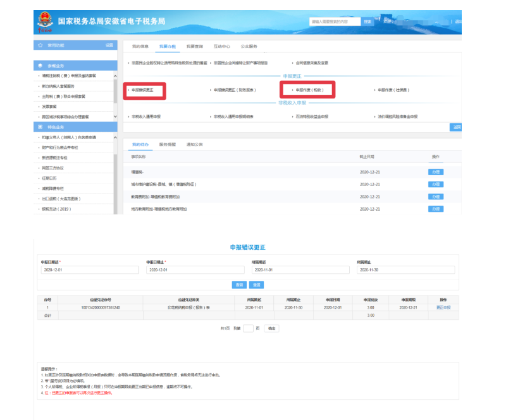The height and width of the screenshot is (420, 513).
Task: Open 发票套餐 item
Action: [x=49, y=107]
